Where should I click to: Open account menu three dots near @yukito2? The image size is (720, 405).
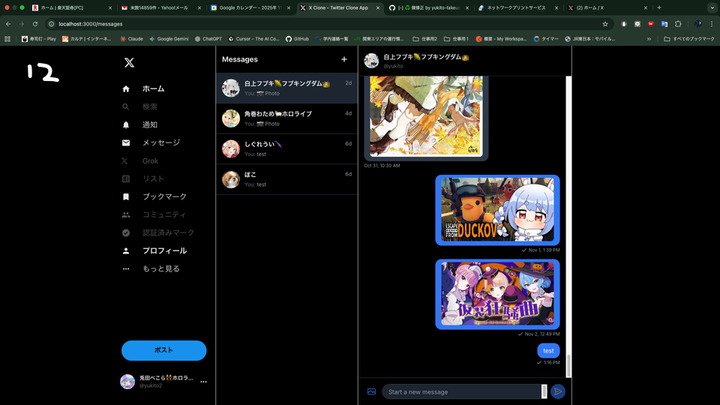tap(203, 382)
